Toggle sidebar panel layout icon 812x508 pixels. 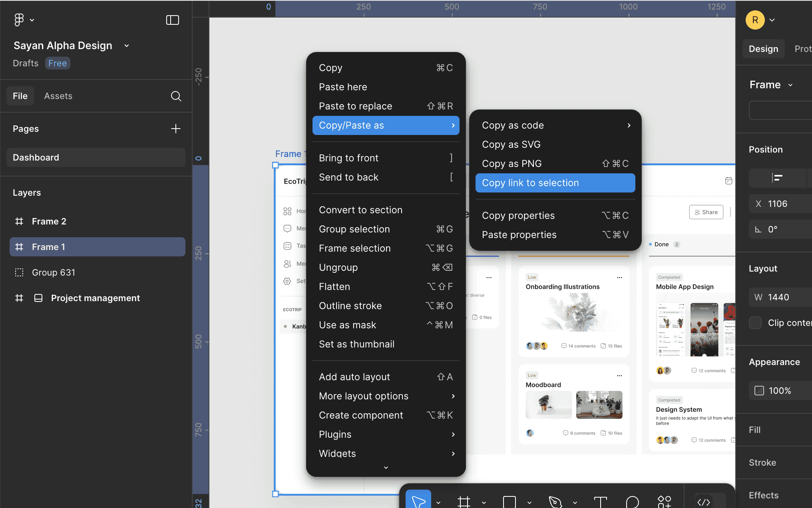click(x=172, y=20)
